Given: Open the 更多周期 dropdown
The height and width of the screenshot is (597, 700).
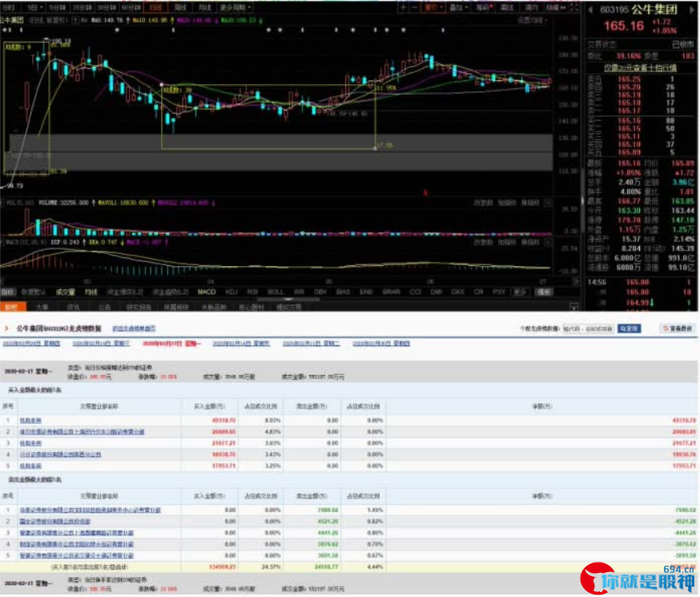Looking at the screenshot, I should tap(235, 7).
